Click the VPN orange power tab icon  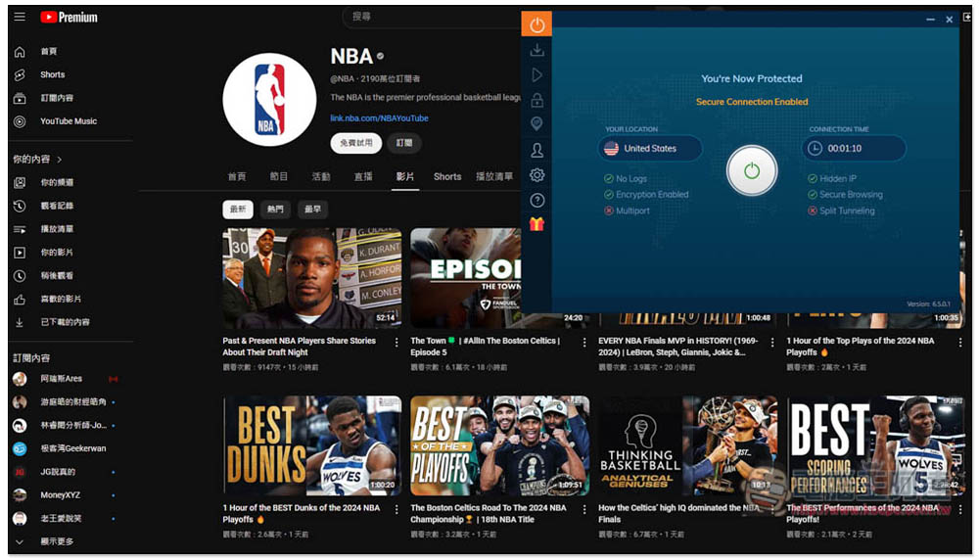[x=536, y=25]
